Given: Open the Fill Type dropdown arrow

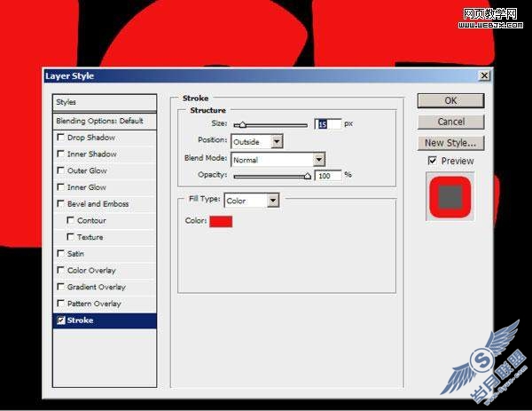Looking at the screenshot, I should point(273,201).
